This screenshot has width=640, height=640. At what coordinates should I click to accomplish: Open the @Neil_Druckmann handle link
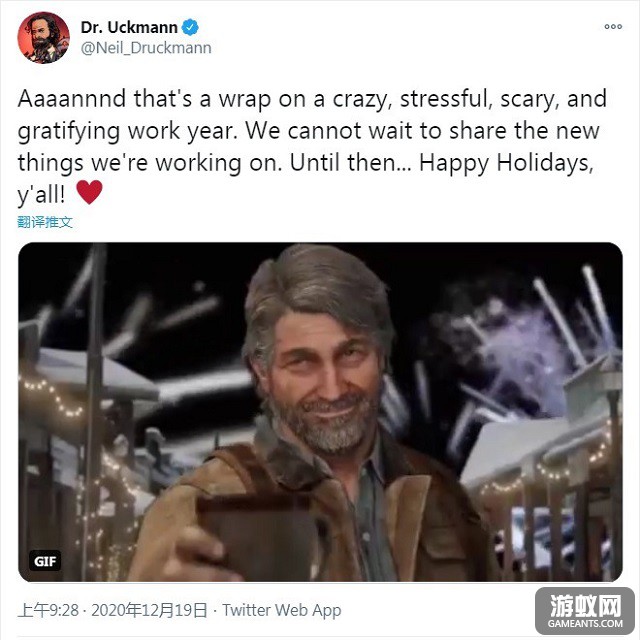(x=146, y=48)
